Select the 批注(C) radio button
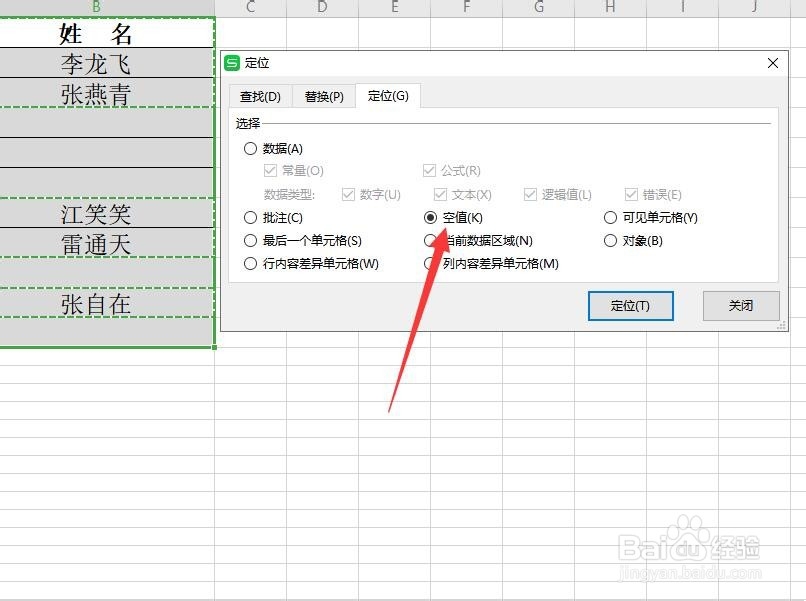This screenshot has width=806, height=601. click(250, 217)
